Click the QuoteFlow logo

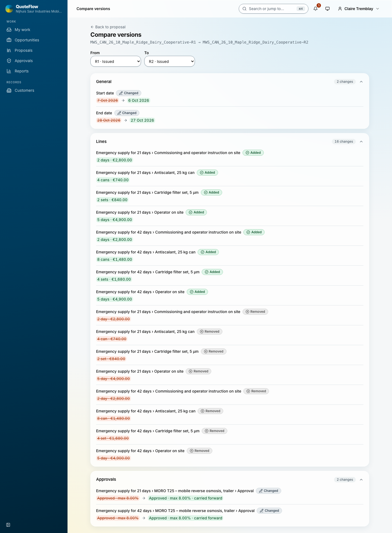9,9
